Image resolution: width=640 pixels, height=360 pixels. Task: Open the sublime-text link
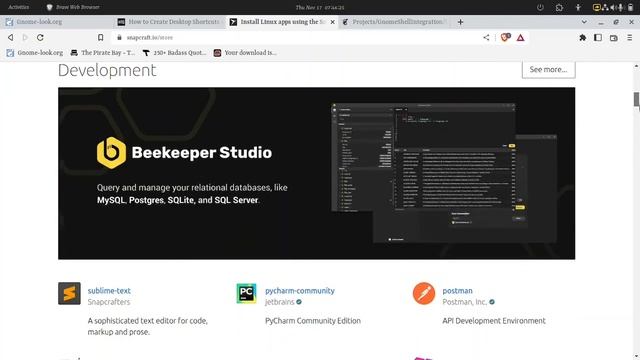pyautogui.click(x=109, y=291)
